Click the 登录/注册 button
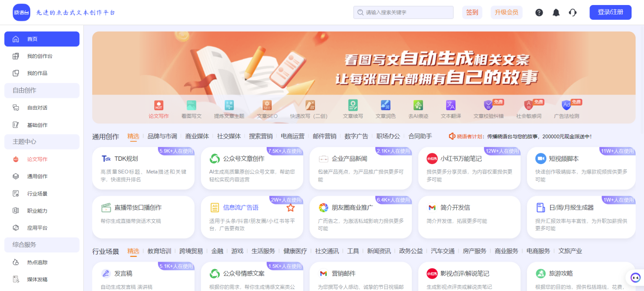The height and width of the screenshot is (291, 644). [610, 13]
